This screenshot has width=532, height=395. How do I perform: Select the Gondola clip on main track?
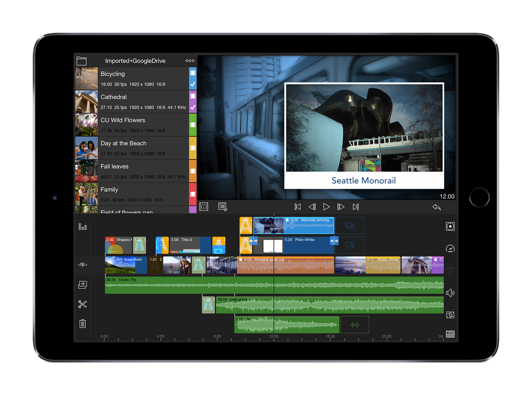[x=177, y=265]
